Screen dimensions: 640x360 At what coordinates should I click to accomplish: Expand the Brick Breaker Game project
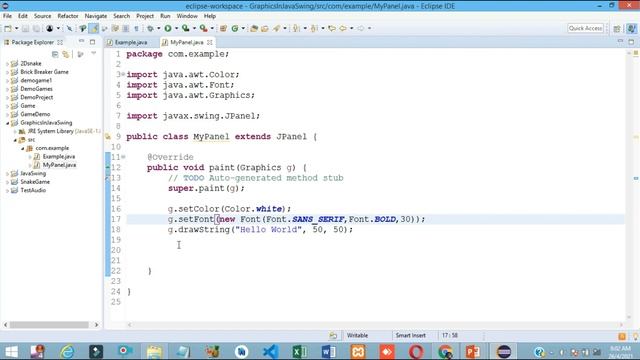coord(7,72)
